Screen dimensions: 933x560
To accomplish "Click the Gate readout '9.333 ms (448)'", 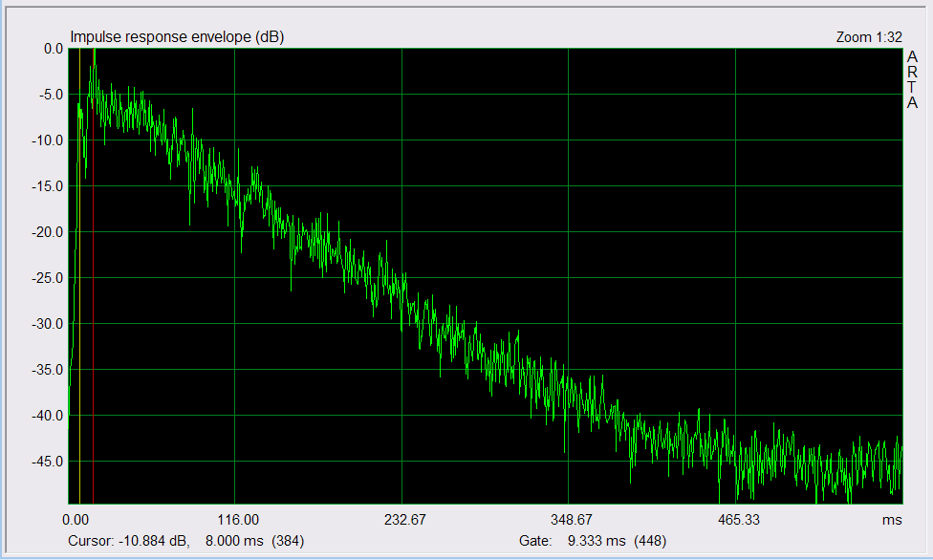I will [x=617, y=540].
